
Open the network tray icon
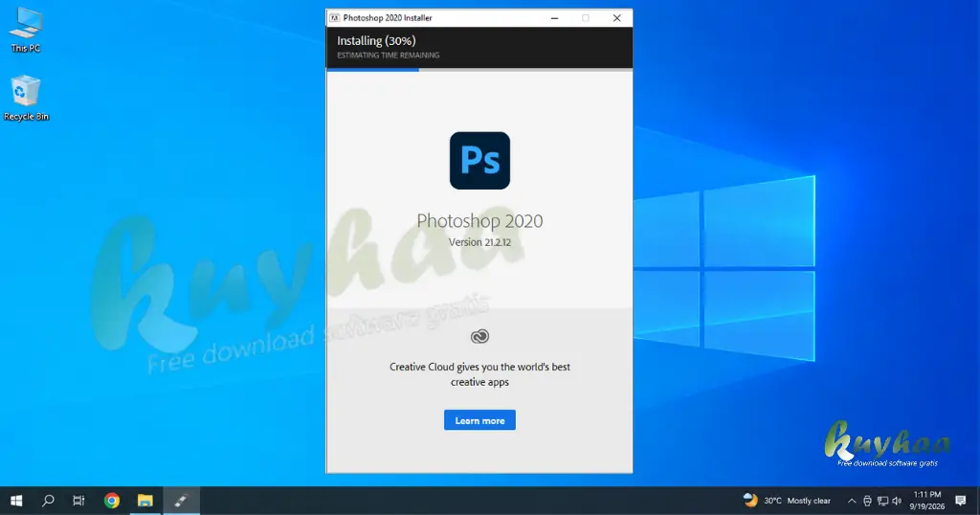click(882, 501)
